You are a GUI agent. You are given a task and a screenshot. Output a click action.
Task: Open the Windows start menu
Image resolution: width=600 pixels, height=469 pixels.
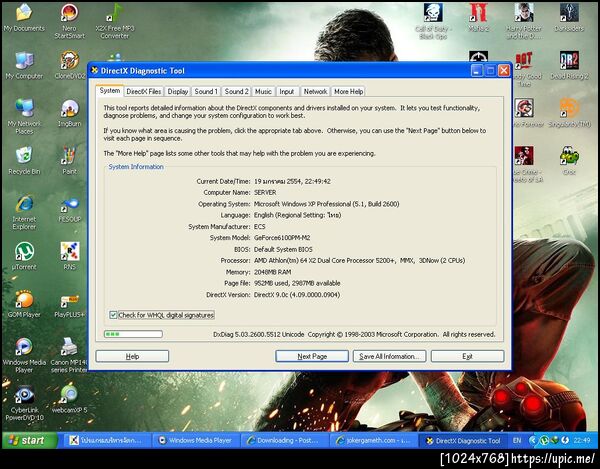coord(28,440)
